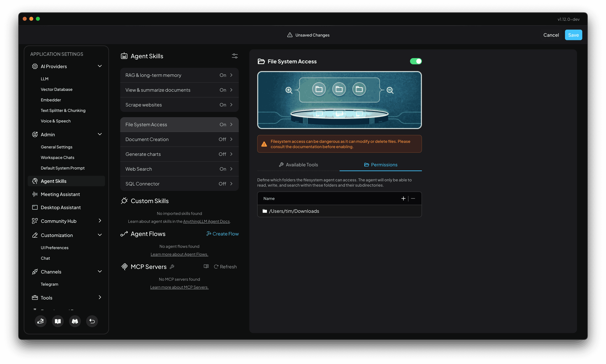Click the wrench icon next to MCP Servers
The image size is (606, 364).
point(172,267)
